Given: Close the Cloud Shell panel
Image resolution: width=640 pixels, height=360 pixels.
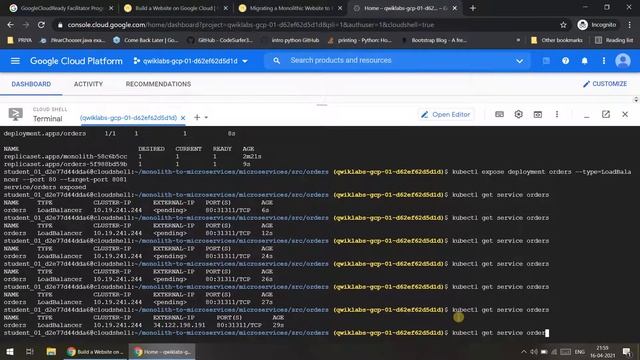Looking at the screenshot, I should point(625,114).
